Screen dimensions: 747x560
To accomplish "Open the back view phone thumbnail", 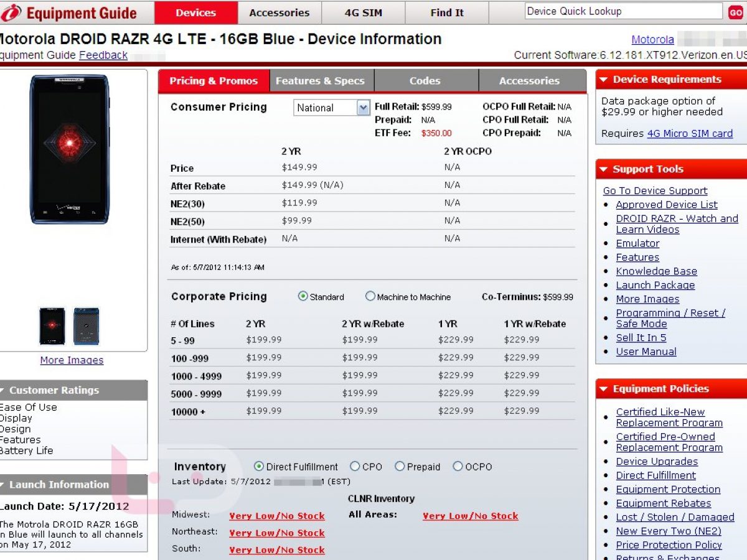I will point(86,326).
